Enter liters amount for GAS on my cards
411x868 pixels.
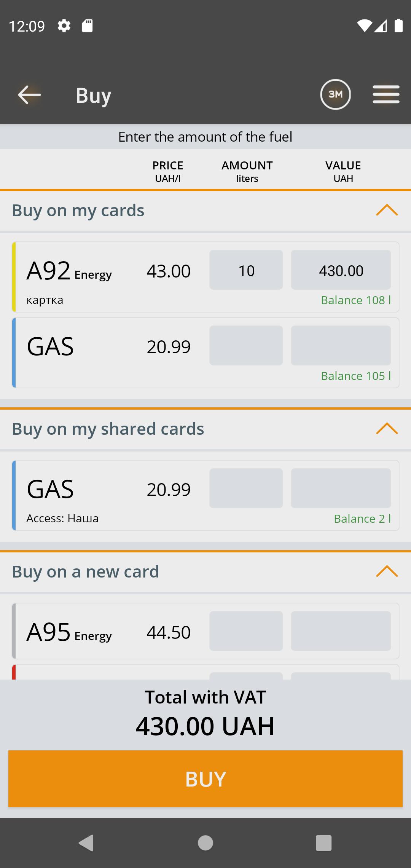pyautogui.click(x=246, y=346)
